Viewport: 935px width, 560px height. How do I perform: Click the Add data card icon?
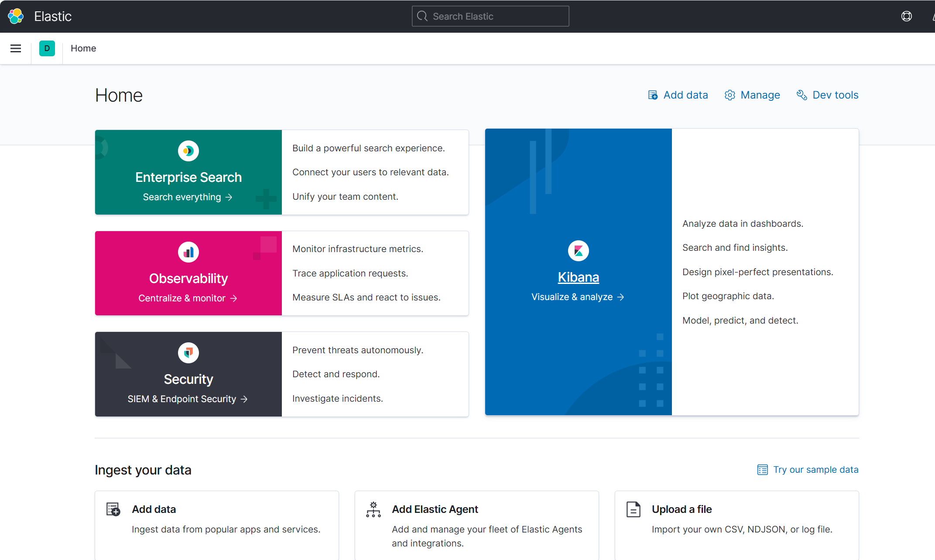click(113, 509)
